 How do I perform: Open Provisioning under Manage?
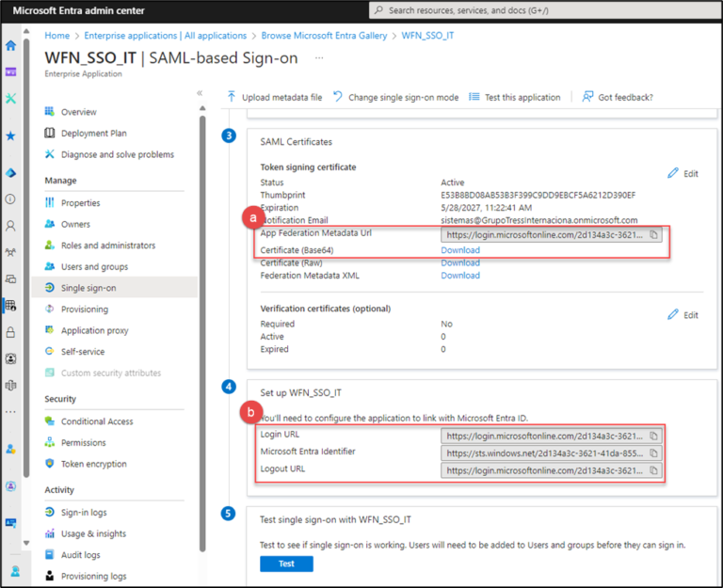pos(85,309)
